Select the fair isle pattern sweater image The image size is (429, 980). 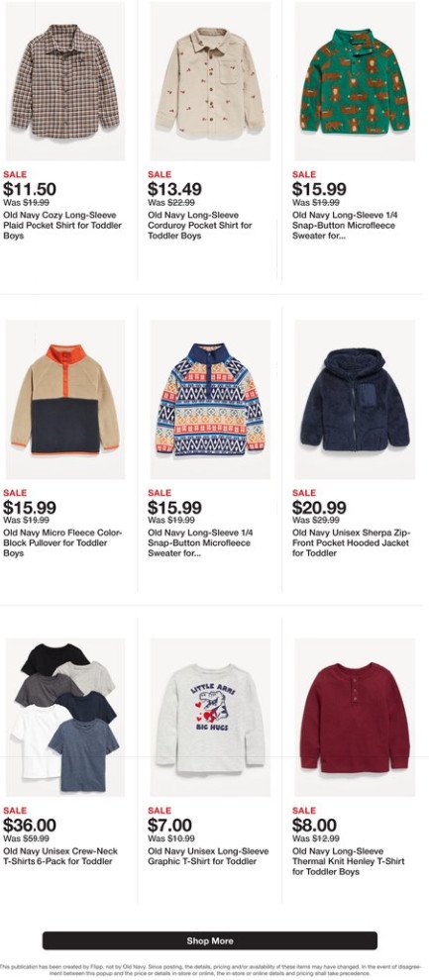[210, 399]
